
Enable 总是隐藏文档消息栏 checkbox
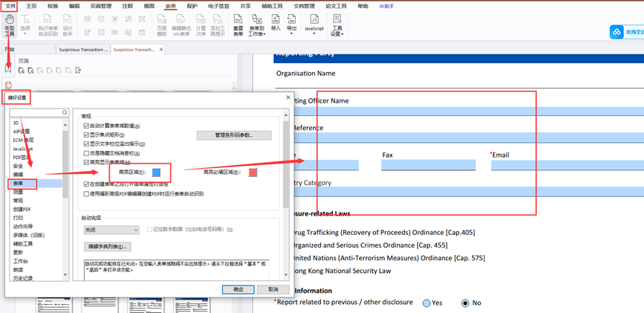(x=87, y=153)
